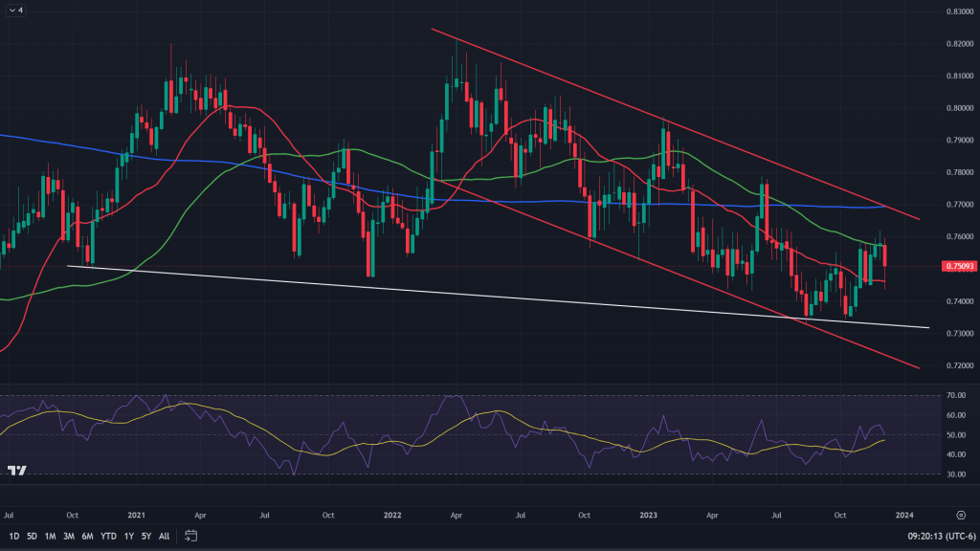Select the 1Y time range
Image resolution: width=980 pixels, height=551 pixels.
click(128, 536)
